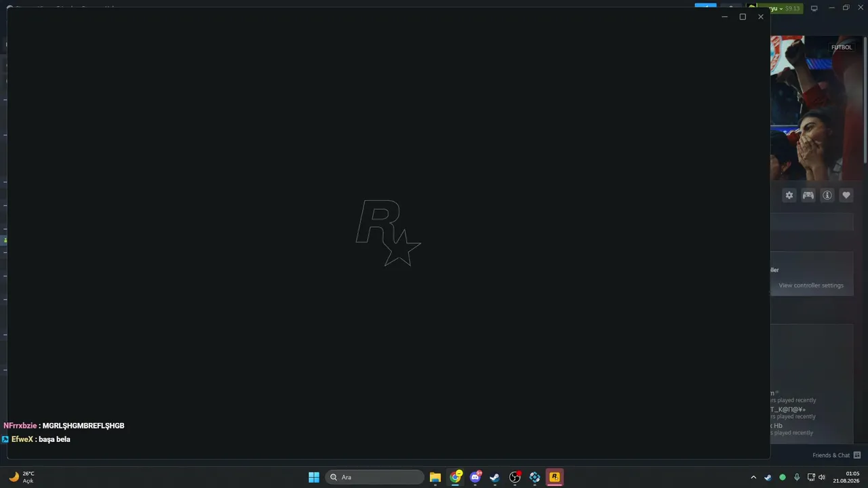Minimize the Rockstar Games Launcher window
This screenshot has width=868, height=488.
tap(725, 17)
